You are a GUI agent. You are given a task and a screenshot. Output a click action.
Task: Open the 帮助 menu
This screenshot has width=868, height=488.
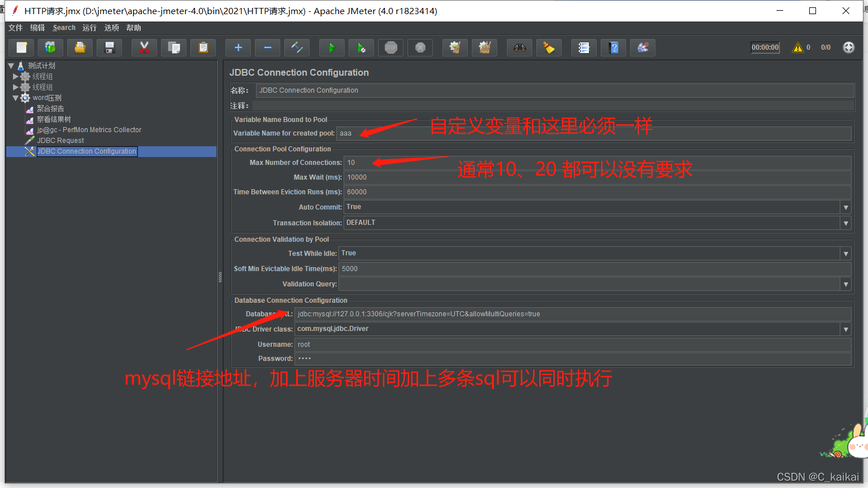click(x=134, y=28)
